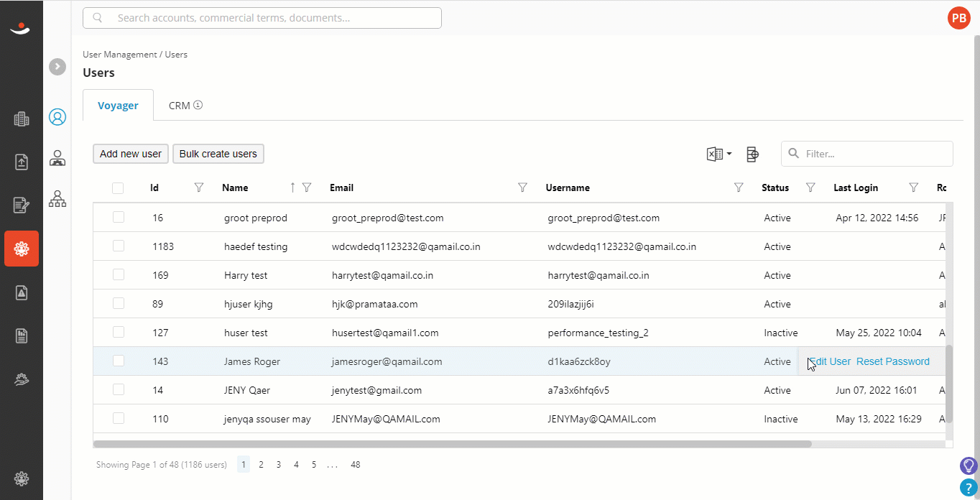Select the Users circle profile icon

[57, 117]
